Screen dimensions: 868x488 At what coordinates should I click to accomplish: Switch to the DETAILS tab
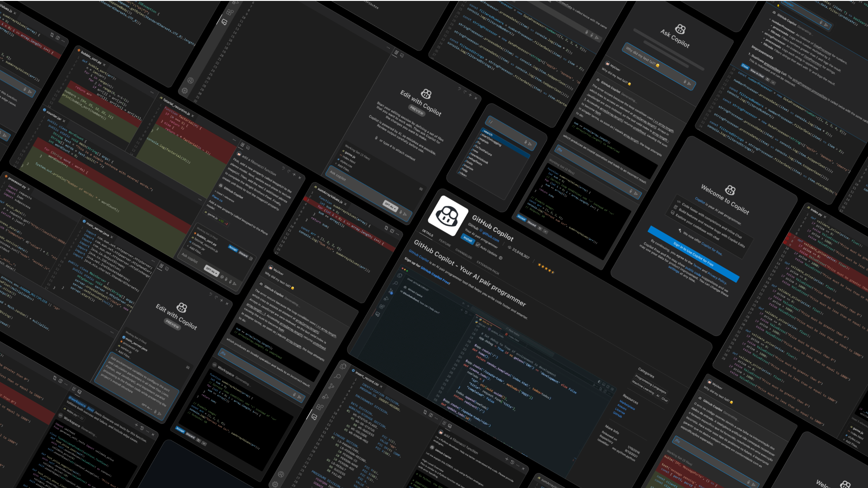click(427, 233)
